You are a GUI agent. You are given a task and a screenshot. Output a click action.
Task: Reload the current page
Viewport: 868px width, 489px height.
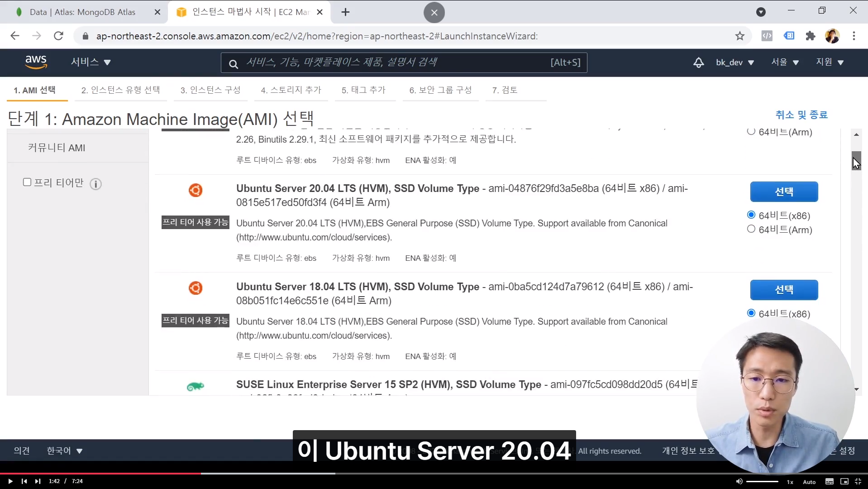(x=58, y=36)
